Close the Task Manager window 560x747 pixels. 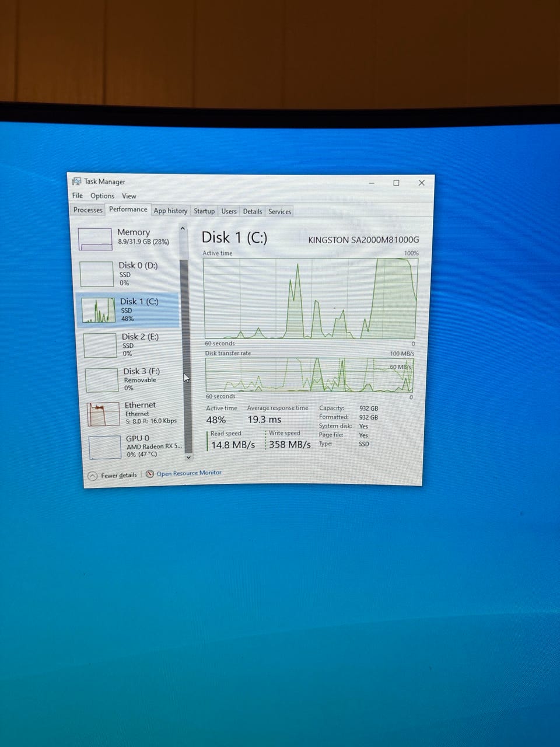421,183
